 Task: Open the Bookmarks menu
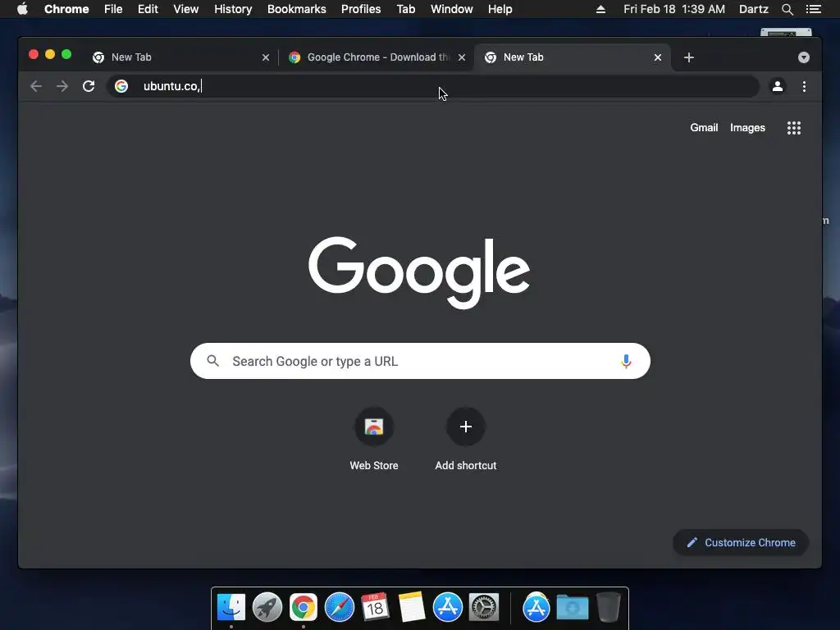297,9
